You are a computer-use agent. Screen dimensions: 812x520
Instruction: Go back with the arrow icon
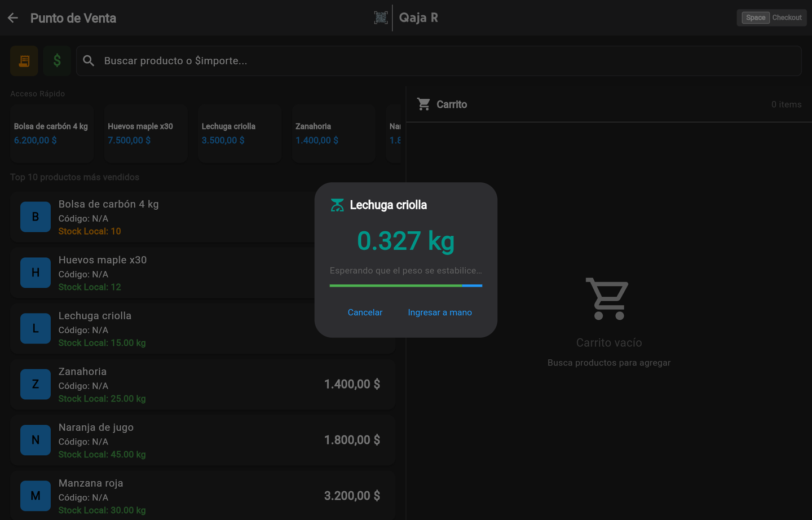[x=13, y=18]
